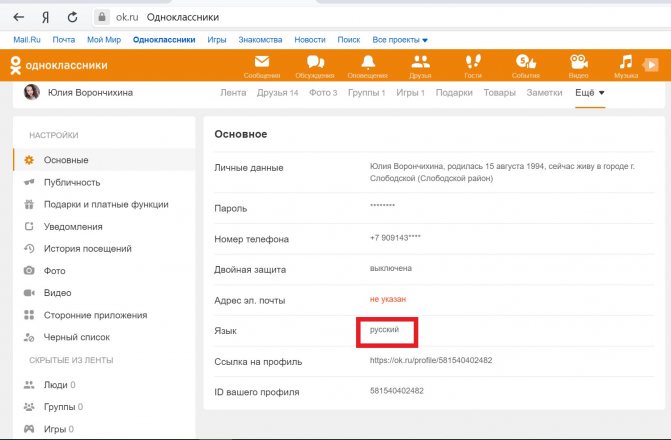The height and width of the screenshot is (440, 671).
Task: Open the Гости footprints icon
Action: (x=473, y=62)
